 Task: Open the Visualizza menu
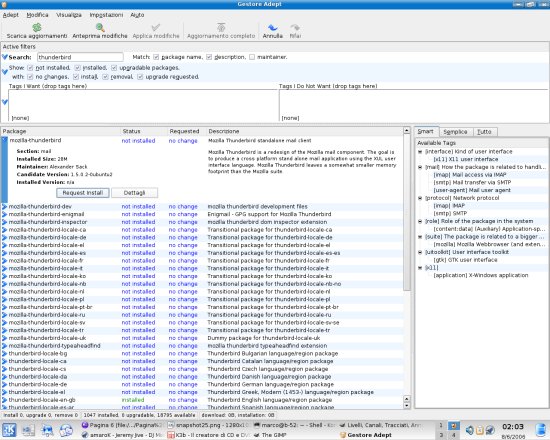pos(69,15)
